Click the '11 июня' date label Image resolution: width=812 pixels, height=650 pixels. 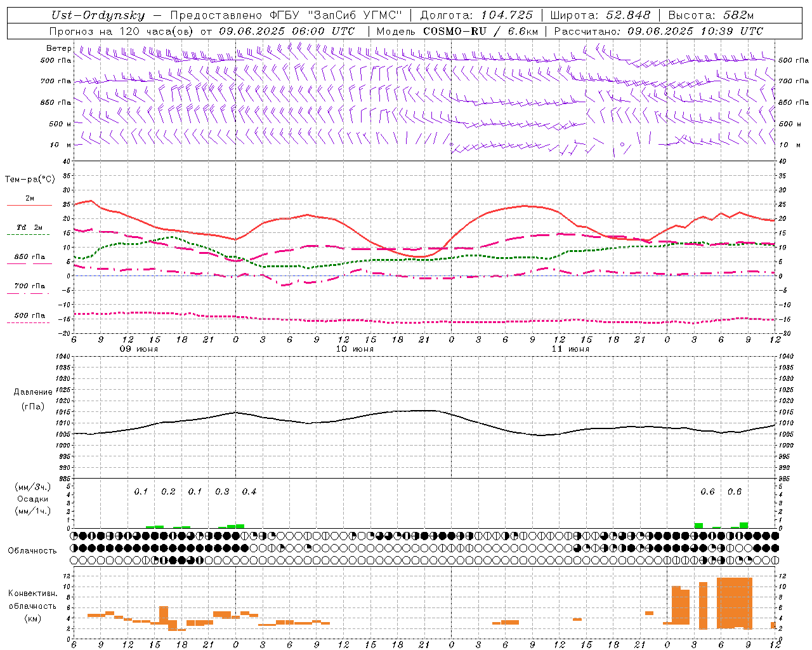pos(570,349)
